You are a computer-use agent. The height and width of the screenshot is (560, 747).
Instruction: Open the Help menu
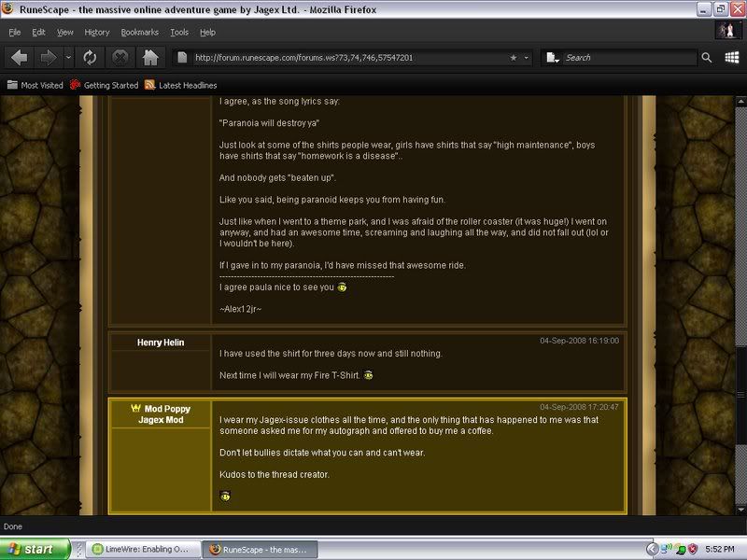[207, 33]
